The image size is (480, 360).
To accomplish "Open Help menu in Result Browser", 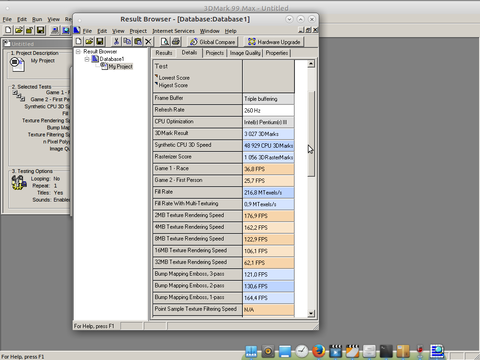I will click(230, 31).
